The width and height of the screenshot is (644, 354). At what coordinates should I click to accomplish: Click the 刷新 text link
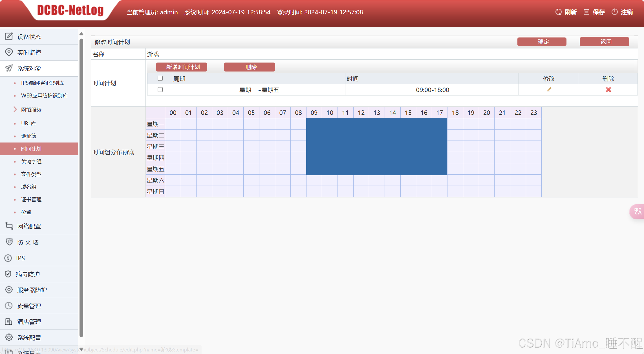571,12
